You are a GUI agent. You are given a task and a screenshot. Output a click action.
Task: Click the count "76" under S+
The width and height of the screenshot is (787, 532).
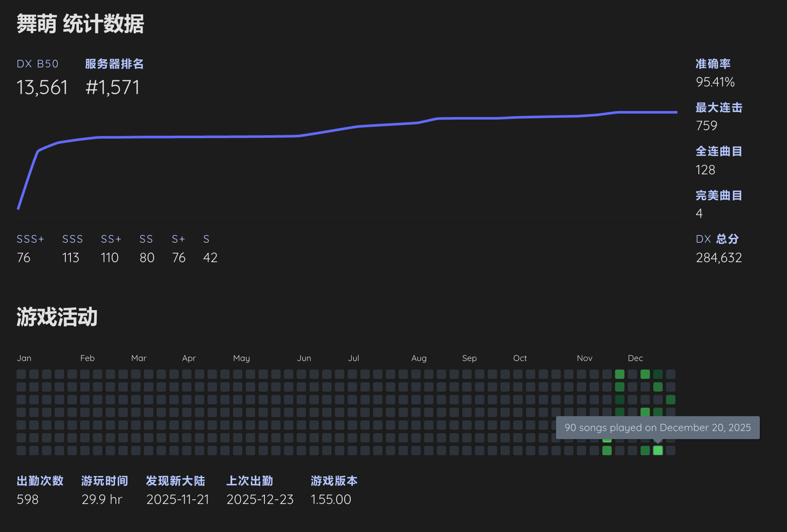pos(179,258)
